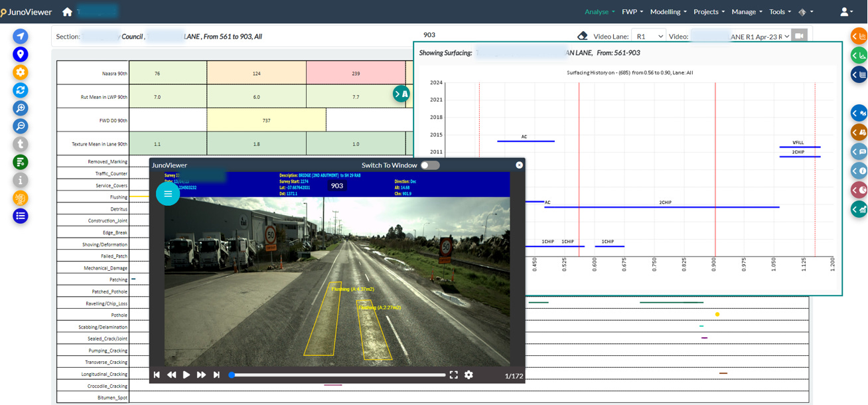Play the video
The height and width of the screenshot is (405, 868).
tap(186, 375)
